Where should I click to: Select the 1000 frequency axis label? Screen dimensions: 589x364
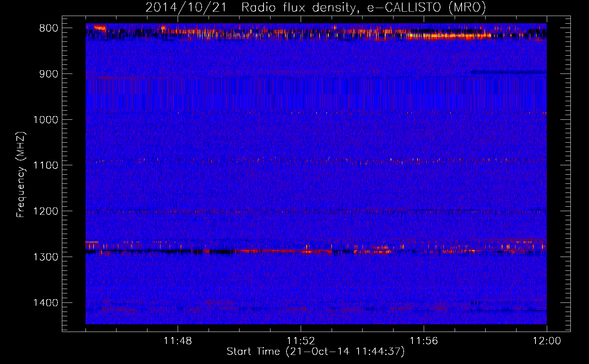[46, 120]
